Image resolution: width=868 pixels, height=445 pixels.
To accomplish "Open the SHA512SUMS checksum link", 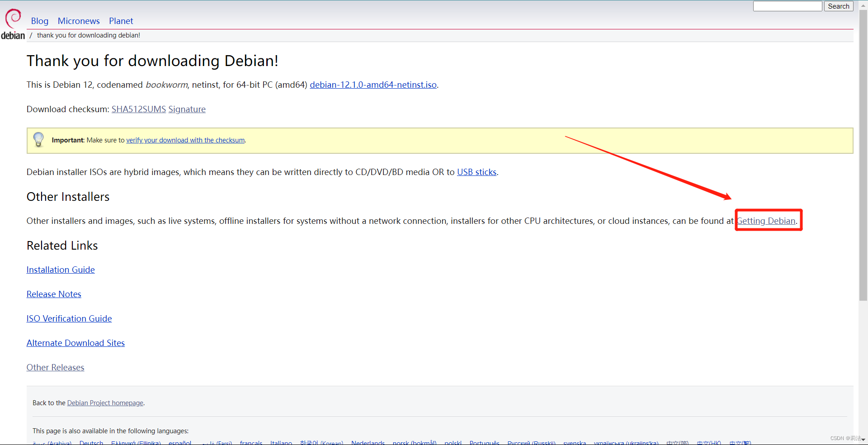I will (x=139, y=109).
